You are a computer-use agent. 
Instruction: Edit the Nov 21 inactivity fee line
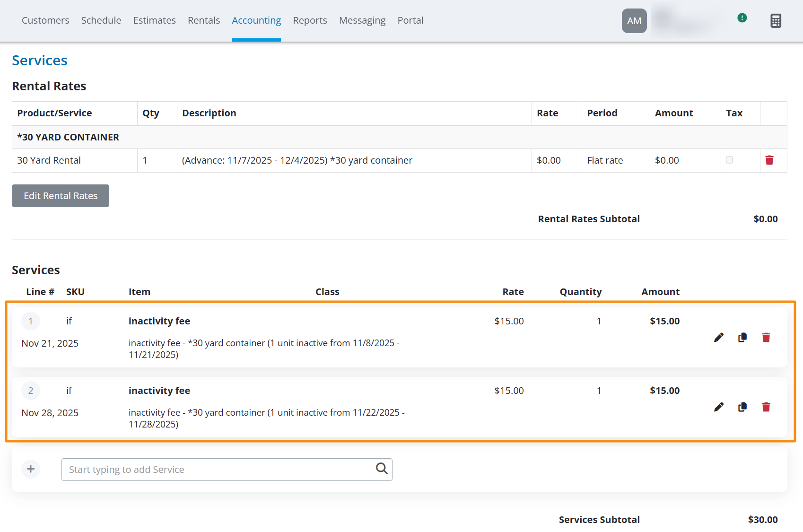(x=719, y=337)
